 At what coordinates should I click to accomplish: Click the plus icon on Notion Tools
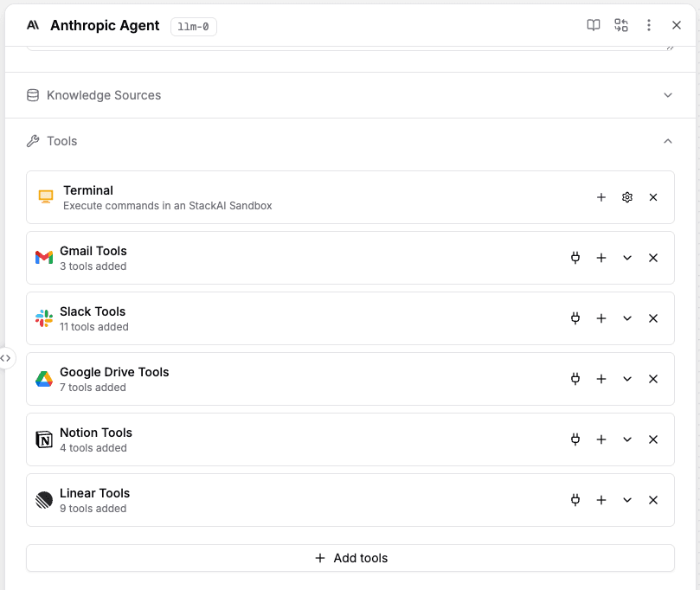click(x=601, y=439)
